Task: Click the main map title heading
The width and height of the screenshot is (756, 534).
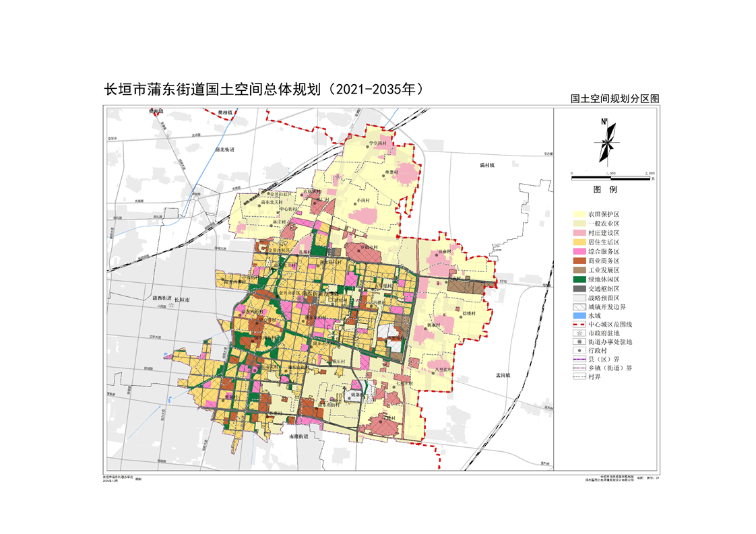Action: 265,89
